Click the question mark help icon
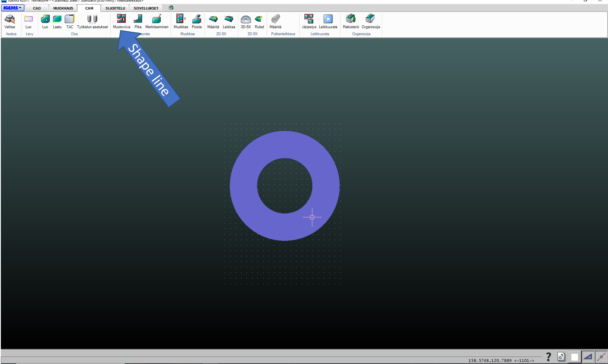 click(548, 357)
